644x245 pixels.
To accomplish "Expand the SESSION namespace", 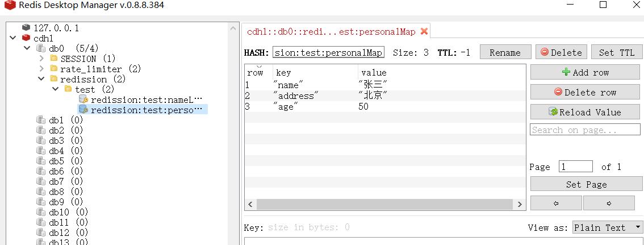I will (x=41, y=59).
